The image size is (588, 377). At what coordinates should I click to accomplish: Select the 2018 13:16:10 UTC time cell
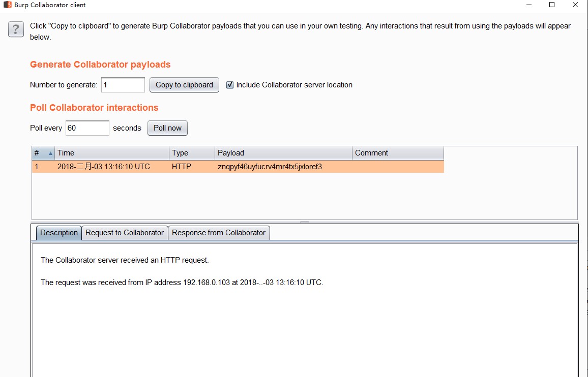tap(112, 167)
